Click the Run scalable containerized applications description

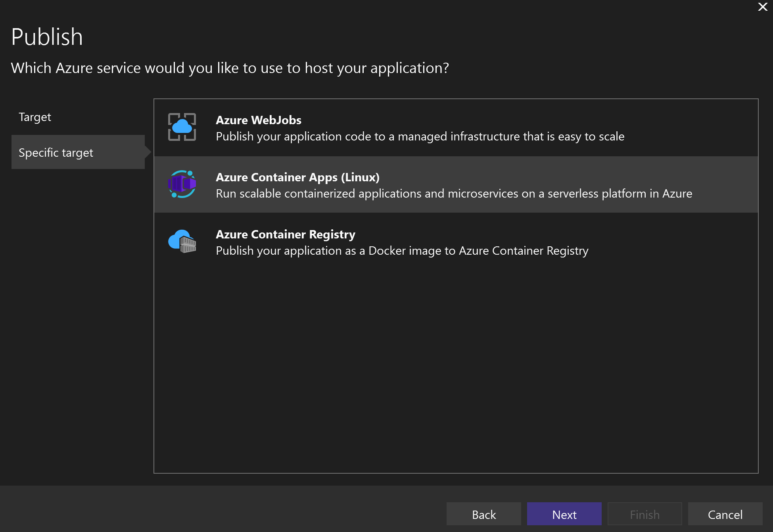point(454,194)
